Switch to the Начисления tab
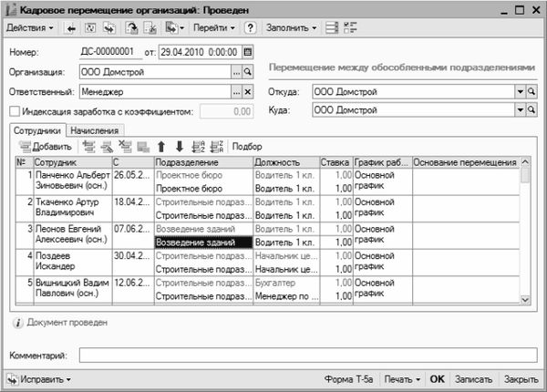Viewport: 547px width, 392px height. [95, 130]
